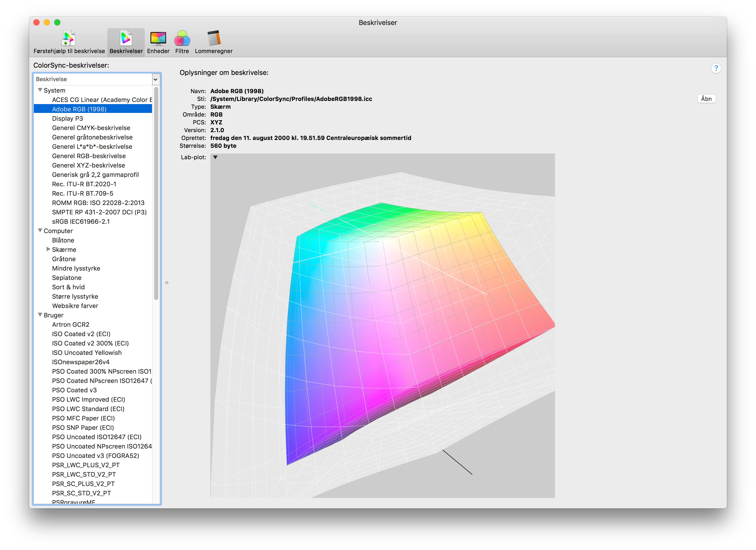This screenshot has height=550, width=756.
Task: Select PSO Coated v3 profile
Action: click(74, 390)
